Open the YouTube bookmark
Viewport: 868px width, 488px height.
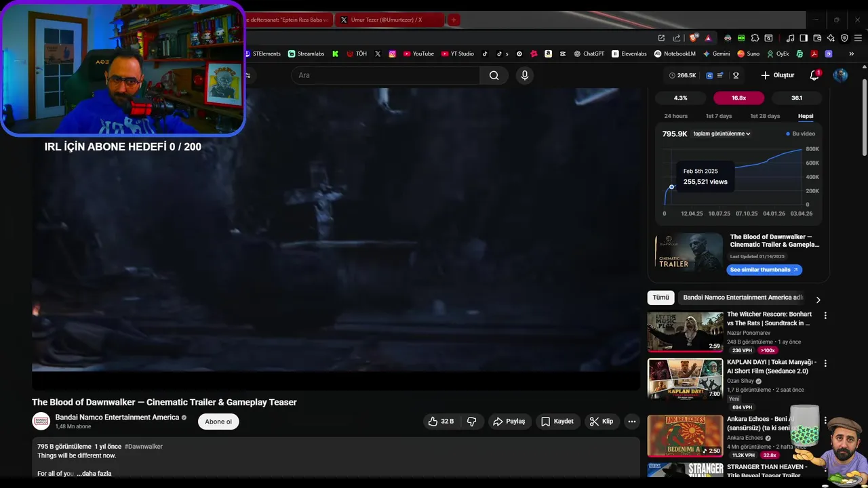(x=418, y=54)
